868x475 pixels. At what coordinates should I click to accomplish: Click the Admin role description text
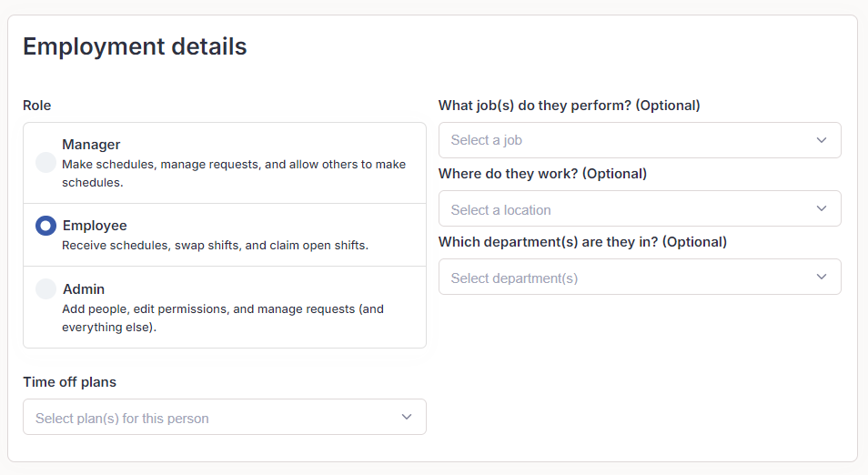click(223, 318)
